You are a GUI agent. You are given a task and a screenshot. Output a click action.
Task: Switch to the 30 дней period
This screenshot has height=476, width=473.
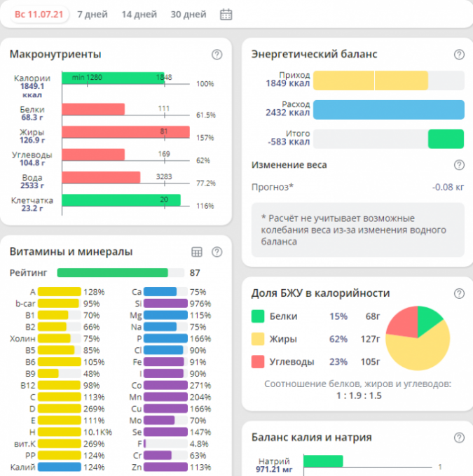pyautogui.click(x=188, y=14)
